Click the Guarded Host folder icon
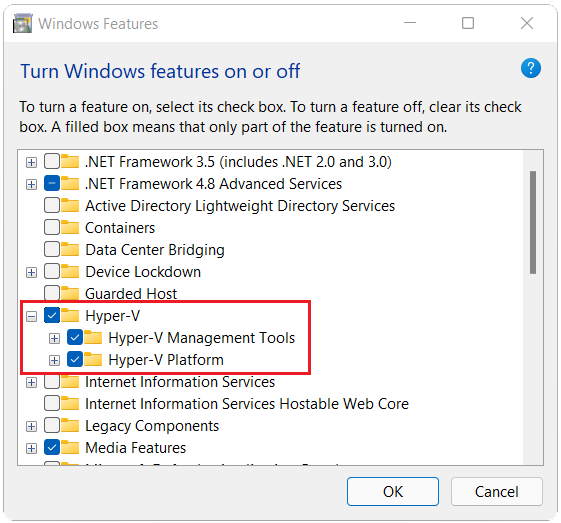Viewport: 561px width, 523px height. (70, 293)
